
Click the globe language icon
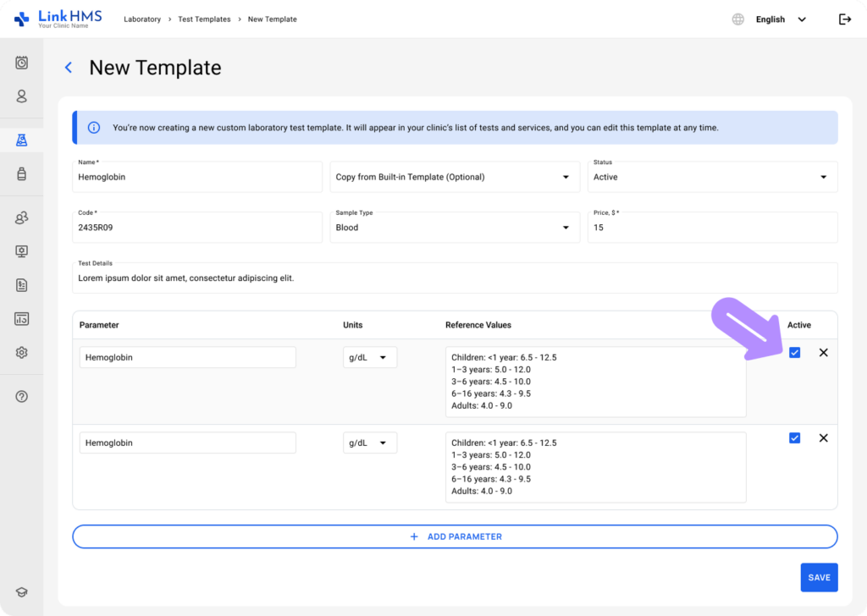point(737,19)
